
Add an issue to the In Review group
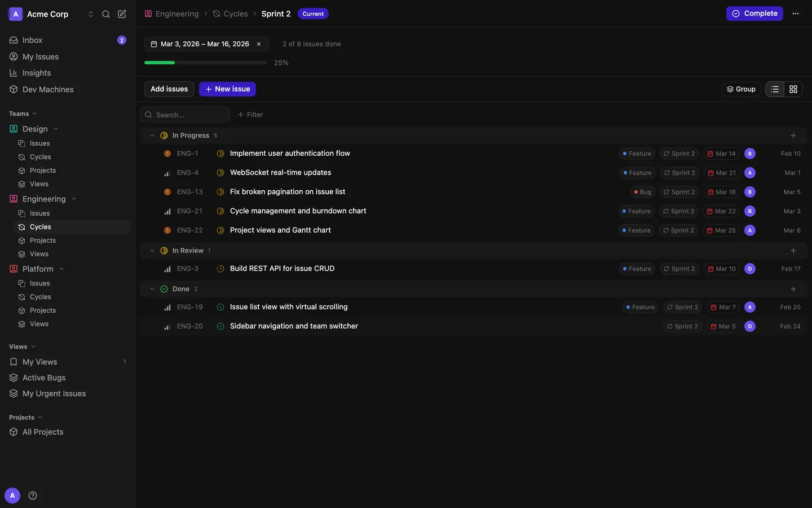(793, 251)
